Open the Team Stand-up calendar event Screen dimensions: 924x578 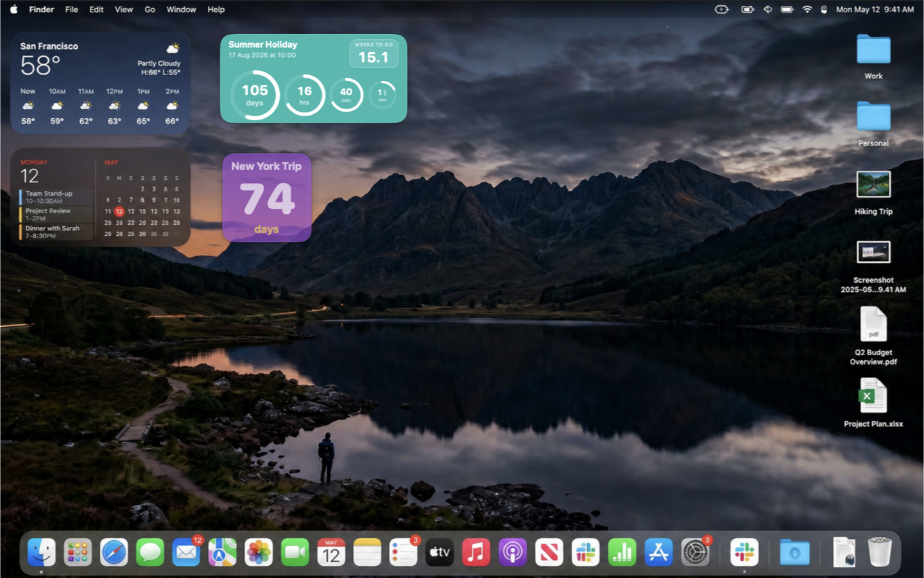click(55, 197)
